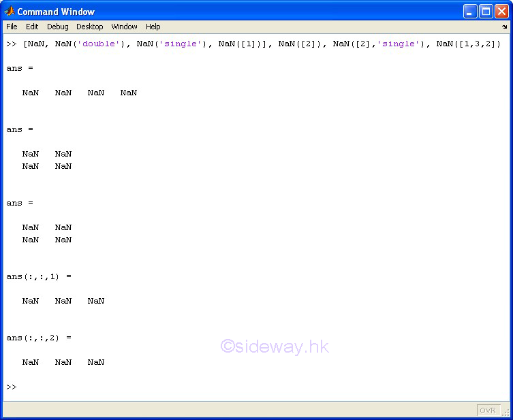The height and width of the screenshot is (420, 513).
Task: Open the Help menu
Action: click(153, 27)
